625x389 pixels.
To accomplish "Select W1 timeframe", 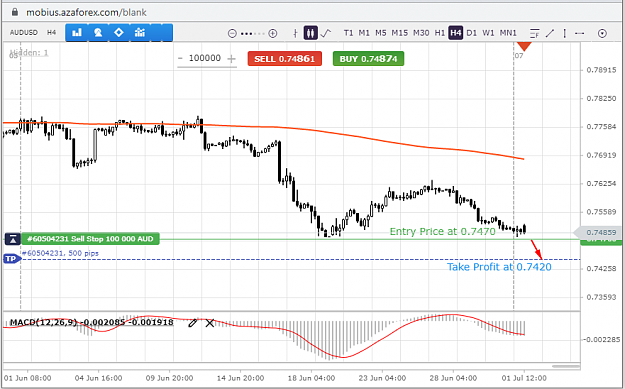I will point(488,33).
